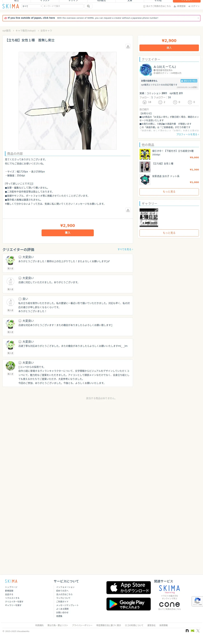203x644 pixels.
Task: Click ログイン in the header
Action: tap(194, 6)
